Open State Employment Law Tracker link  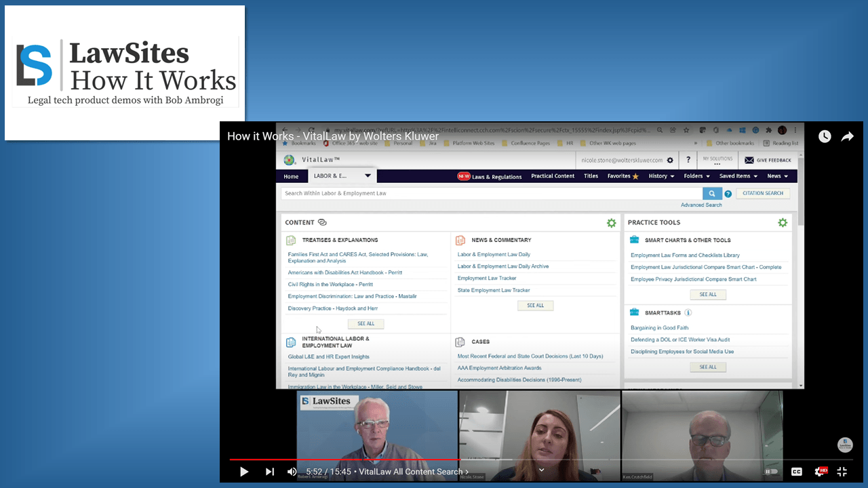(x=494, y=290)
